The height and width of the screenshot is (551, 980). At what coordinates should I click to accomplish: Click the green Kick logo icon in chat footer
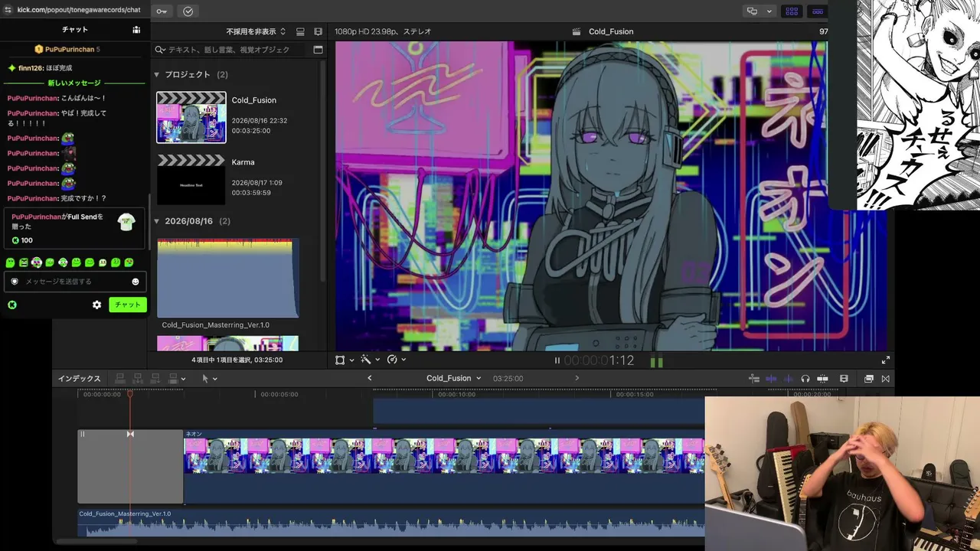pos(12,305)
